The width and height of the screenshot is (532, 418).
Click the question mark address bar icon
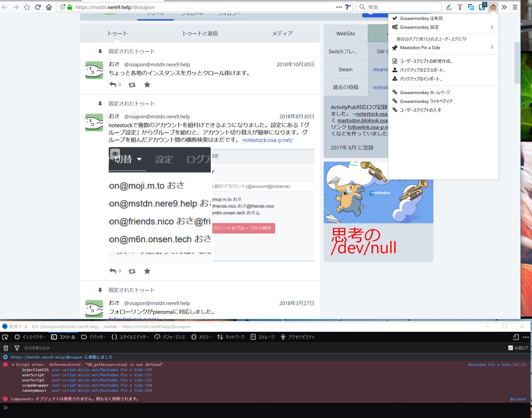[348, 7]
